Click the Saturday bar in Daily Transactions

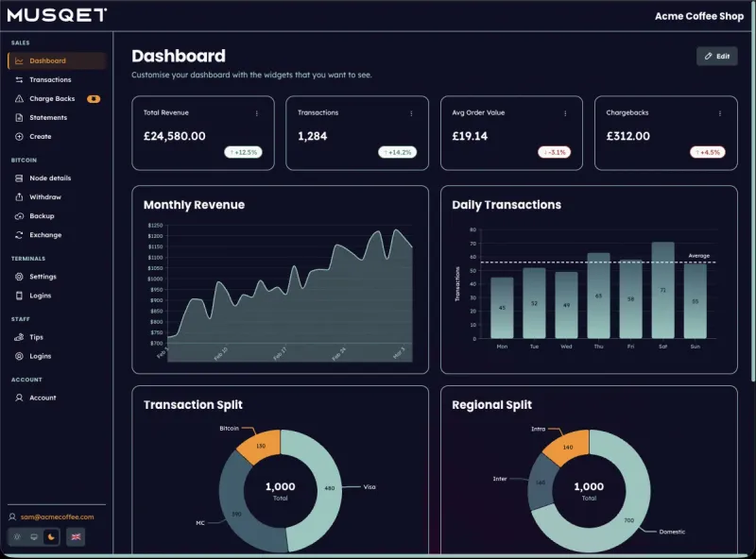coord(662,291)
